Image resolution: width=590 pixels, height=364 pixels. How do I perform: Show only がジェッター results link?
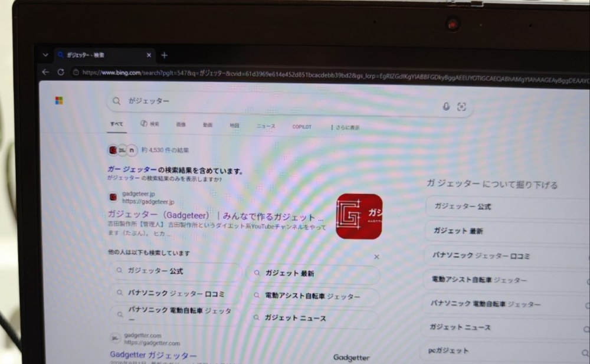(165, 179)
